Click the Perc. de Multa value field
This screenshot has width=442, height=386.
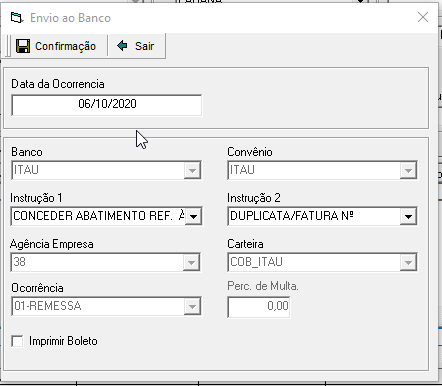(x=259, y=307)
